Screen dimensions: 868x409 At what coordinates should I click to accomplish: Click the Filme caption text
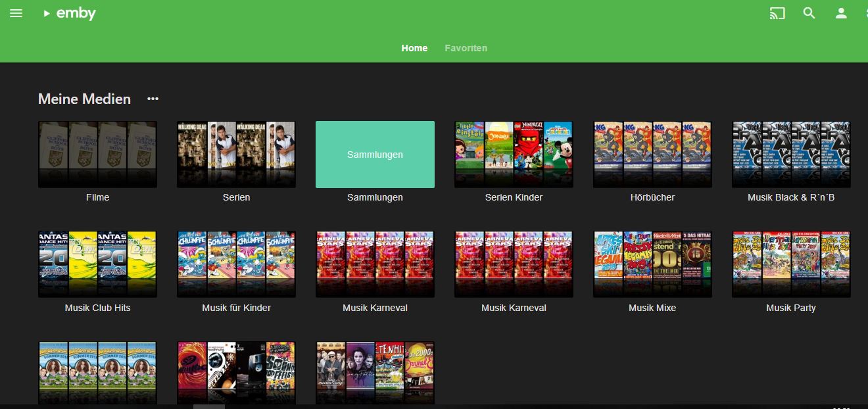[97, 197]
